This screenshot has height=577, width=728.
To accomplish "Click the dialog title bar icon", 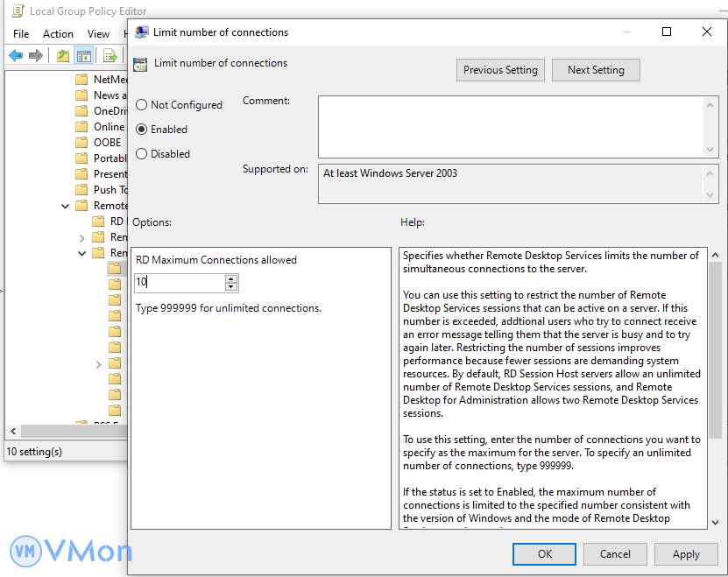I will (142, 32).
